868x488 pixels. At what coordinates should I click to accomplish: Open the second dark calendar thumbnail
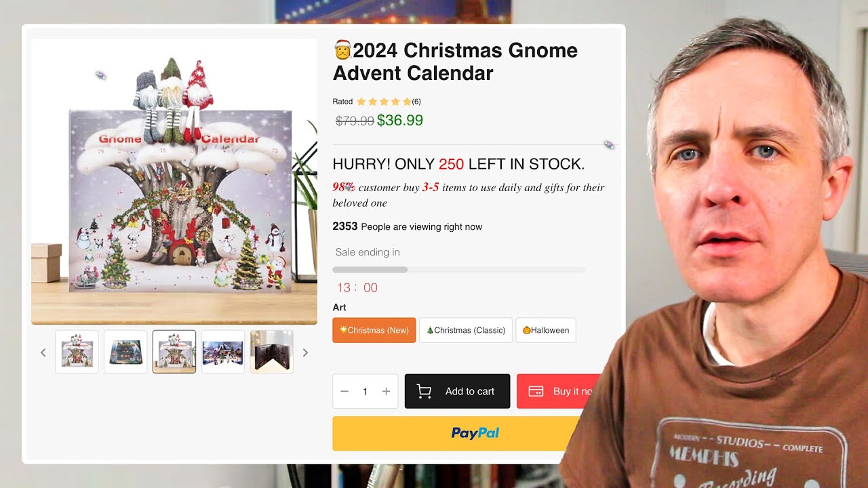125,352
